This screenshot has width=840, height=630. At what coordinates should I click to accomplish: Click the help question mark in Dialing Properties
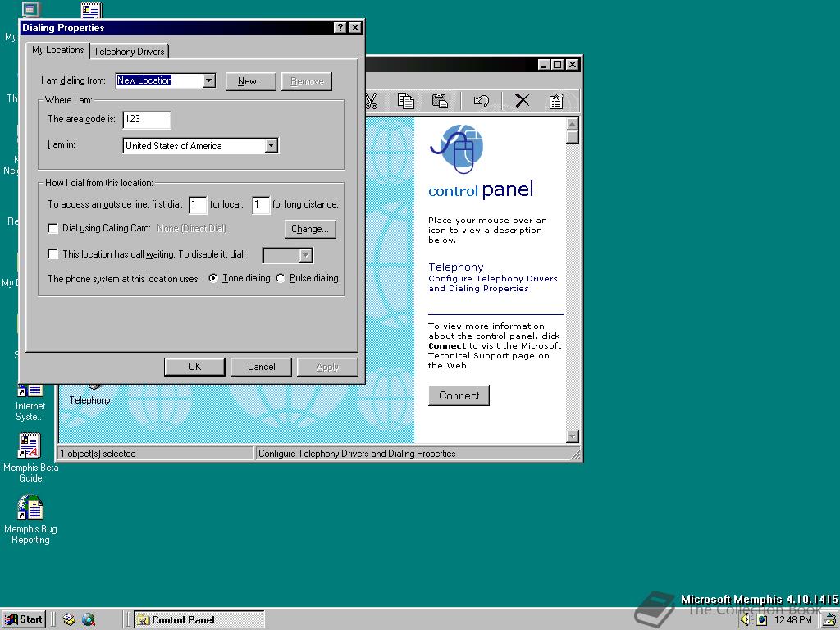click(340, 27)
